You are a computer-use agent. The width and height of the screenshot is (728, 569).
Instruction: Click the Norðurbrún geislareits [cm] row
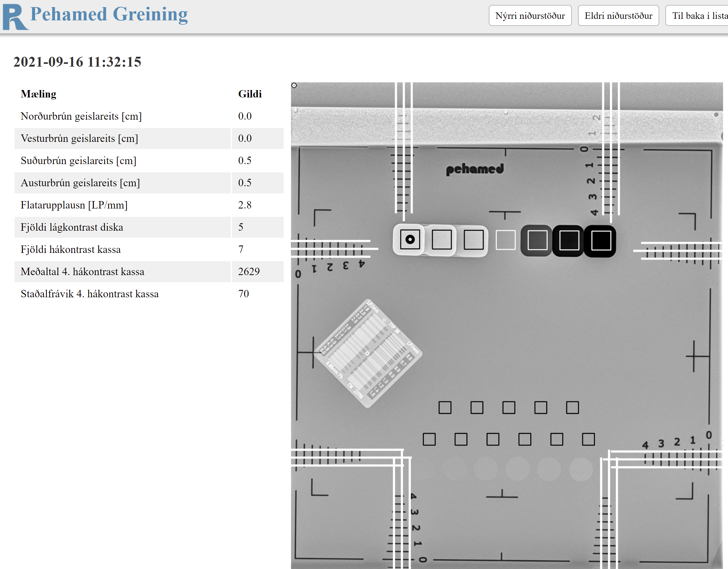81,116
